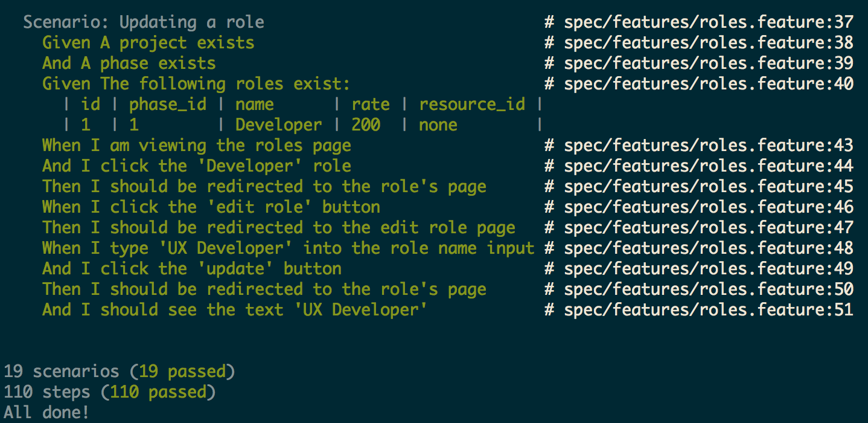Click the 'And A phase exists' step
868x423 pixels.
[129, 63]
